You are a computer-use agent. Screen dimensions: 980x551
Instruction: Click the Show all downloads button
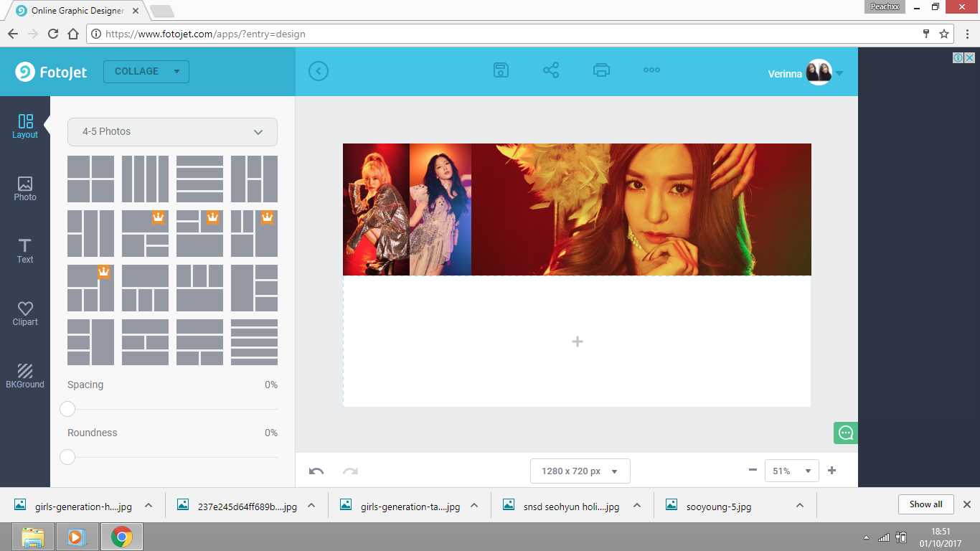(x=925, y=504)
